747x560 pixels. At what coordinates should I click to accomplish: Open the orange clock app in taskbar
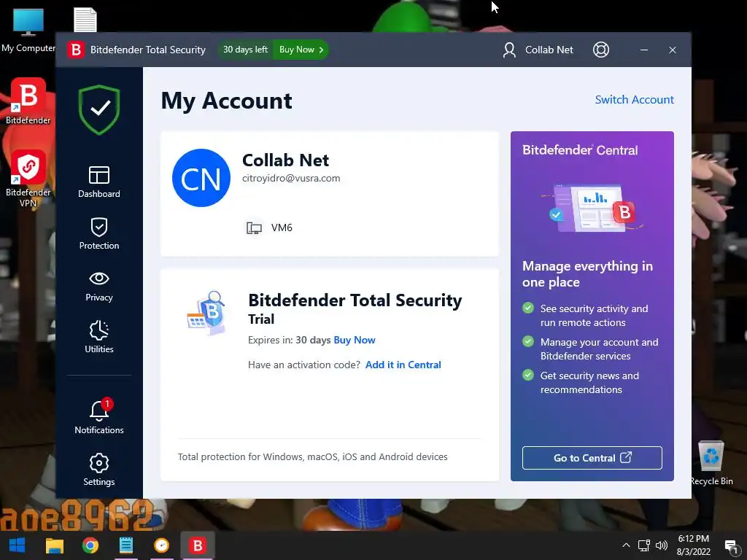(x=161, y=545)
